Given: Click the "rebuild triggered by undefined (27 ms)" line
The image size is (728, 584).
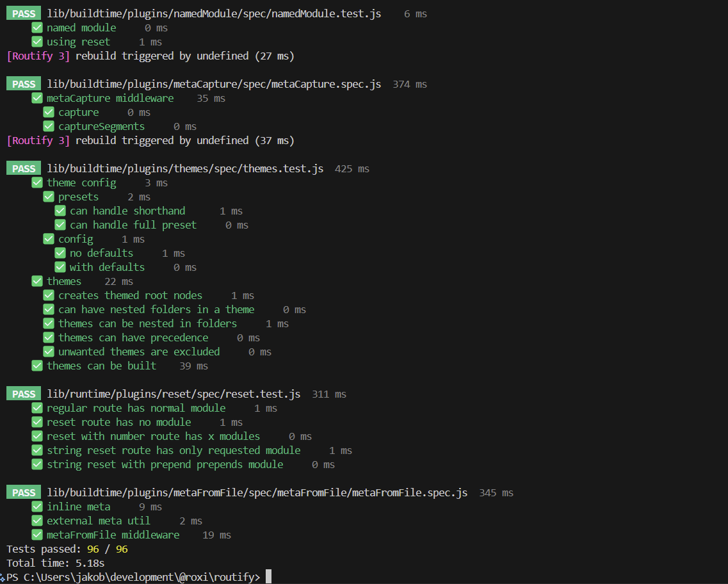Looking at the screenshot, I should pyautogui.click(x=185, y=56).
